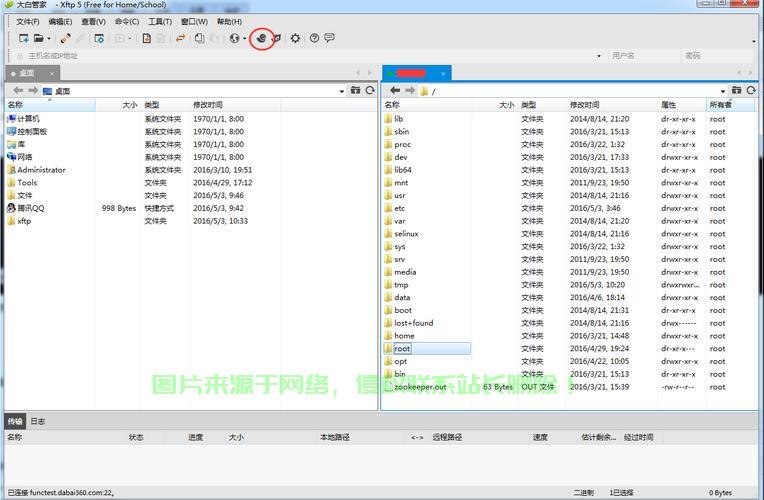Image resolution: width=764 pixels, height=500 pixels.
Task: Click the Xshell icon circled in red
Action: [x=262, y=38]
